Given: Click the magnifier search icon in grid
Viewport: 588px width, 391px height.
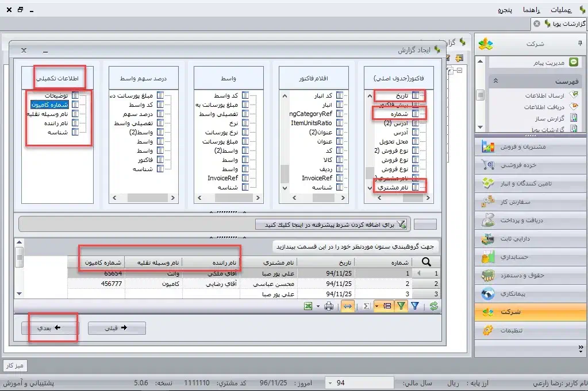Looking at the screenshot, I should point(427,262).
